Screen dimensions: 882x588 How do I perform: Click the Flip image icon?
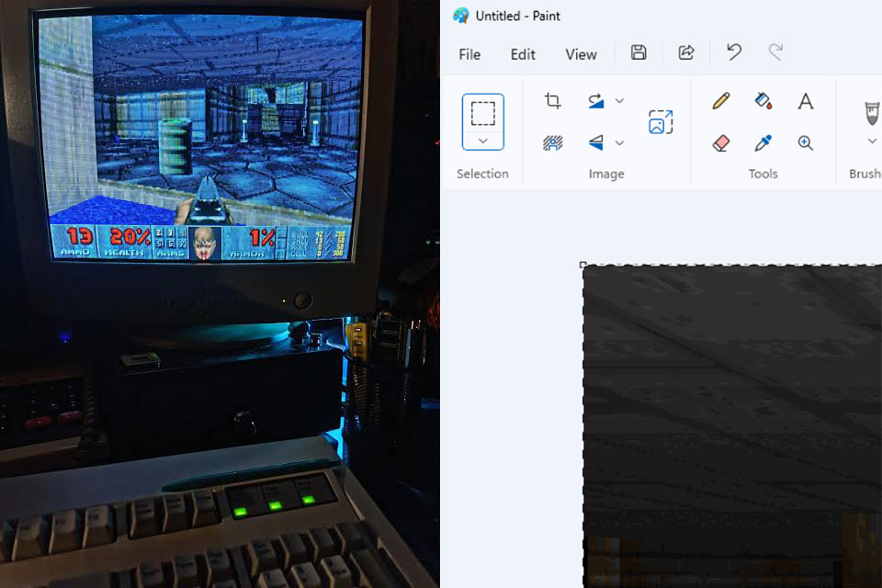coord(595,143)
